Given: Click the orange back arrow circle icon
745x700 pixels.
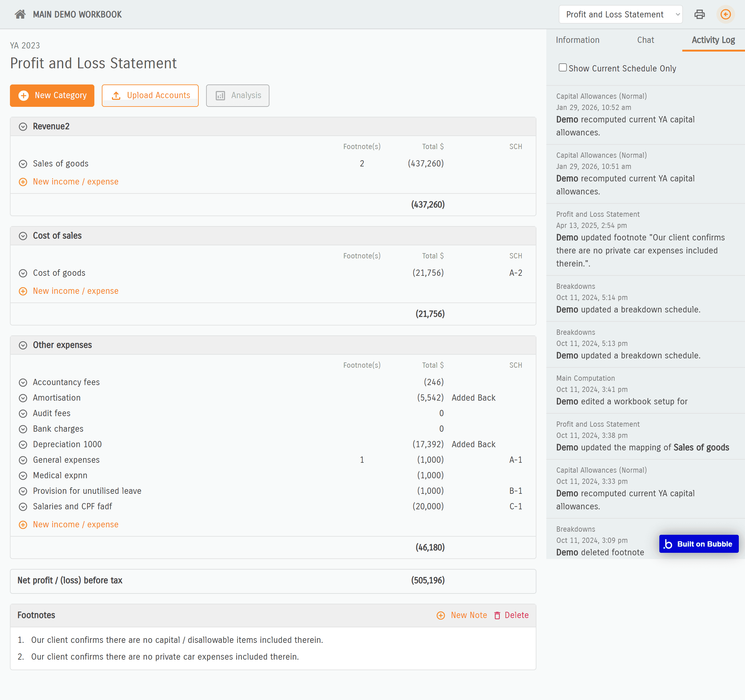Looking at the screenshot, I should 725,14.
